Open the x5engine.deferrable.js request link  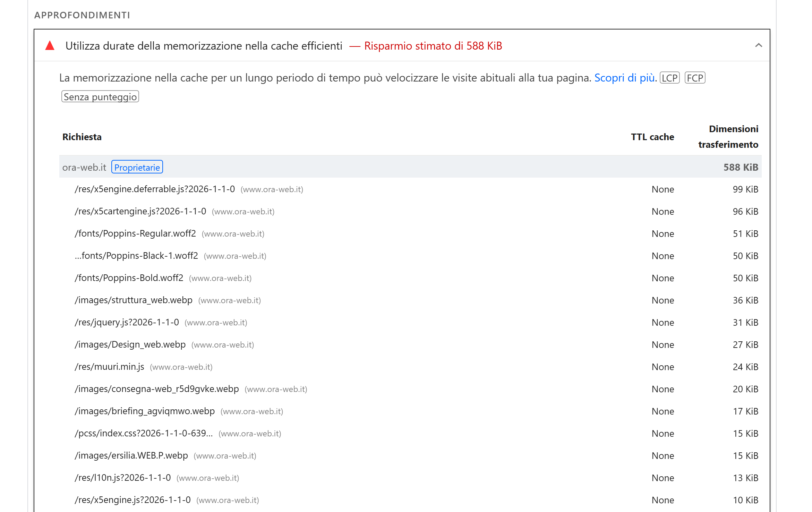tap(155, 189)
